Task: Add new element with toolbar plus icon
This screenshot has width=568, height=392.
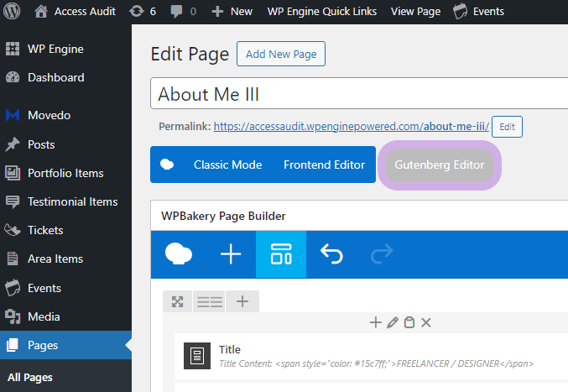Action: pyautogui.click(x=231, y=254)
